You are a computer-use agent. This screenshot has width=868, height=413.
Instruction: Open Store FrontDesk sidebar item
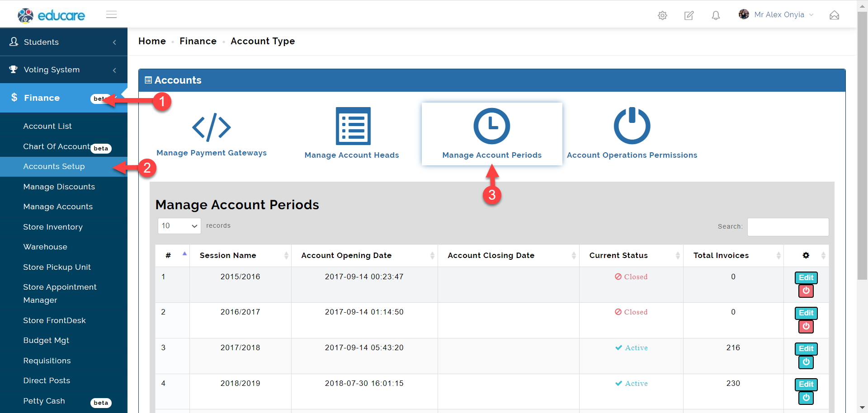point(55,320)
